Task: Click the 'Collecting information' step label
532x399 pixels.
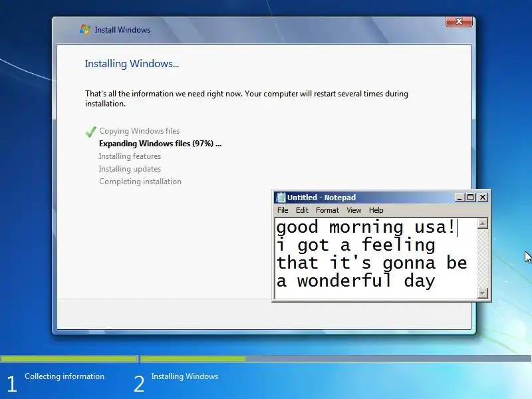Action: click(x=65, y=376)
